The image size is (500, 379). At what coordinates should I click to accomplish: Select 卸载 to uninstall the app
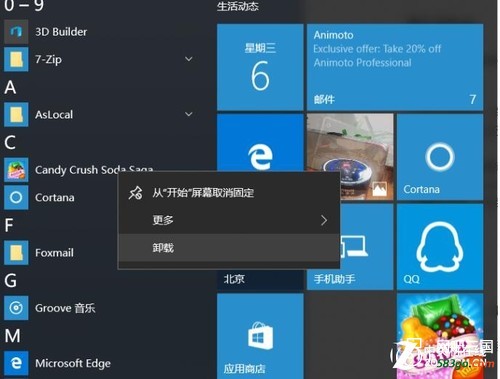[x=229, y=248]
